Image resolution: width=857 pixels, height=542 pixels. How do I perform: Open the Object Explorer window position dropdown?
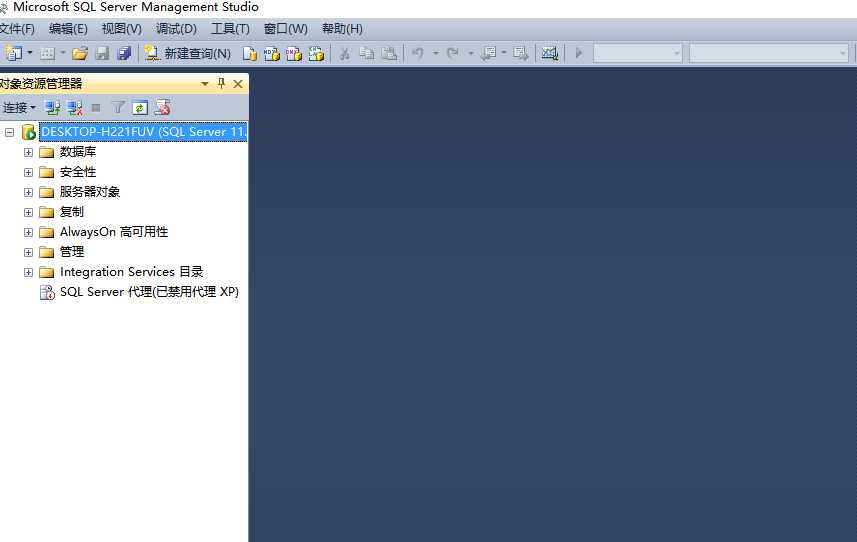(204, 84)
